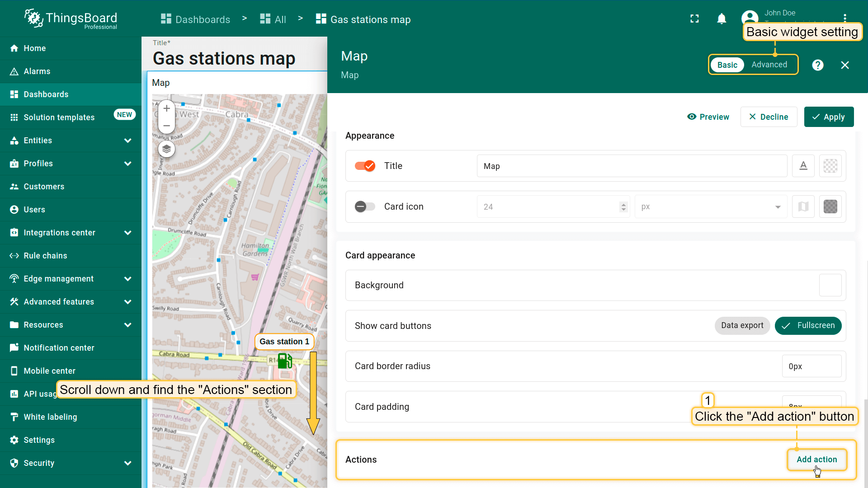Screen dimensions: 868x488
Task: Open user account menu dots
Action: (844, 18)
